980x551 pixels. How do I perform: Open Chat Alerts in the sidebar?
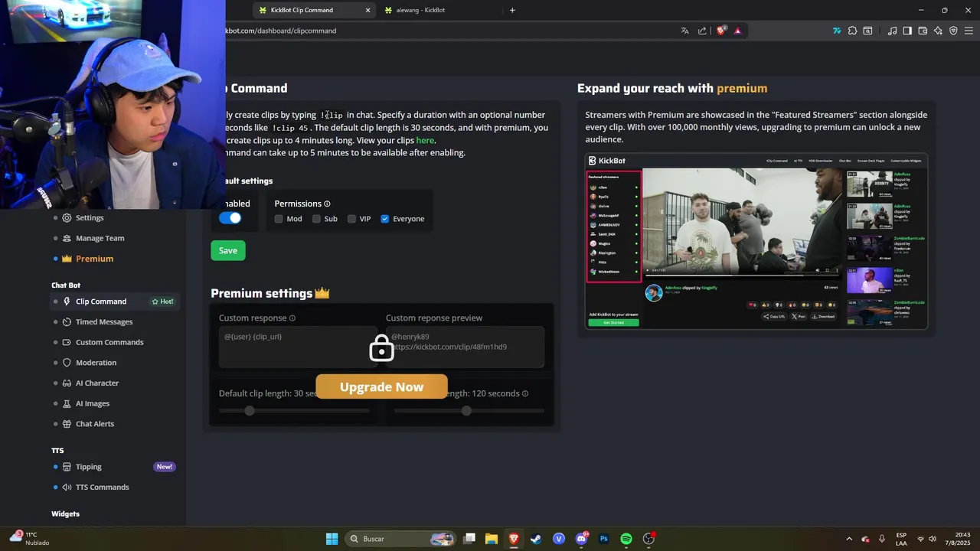point(95,424)
